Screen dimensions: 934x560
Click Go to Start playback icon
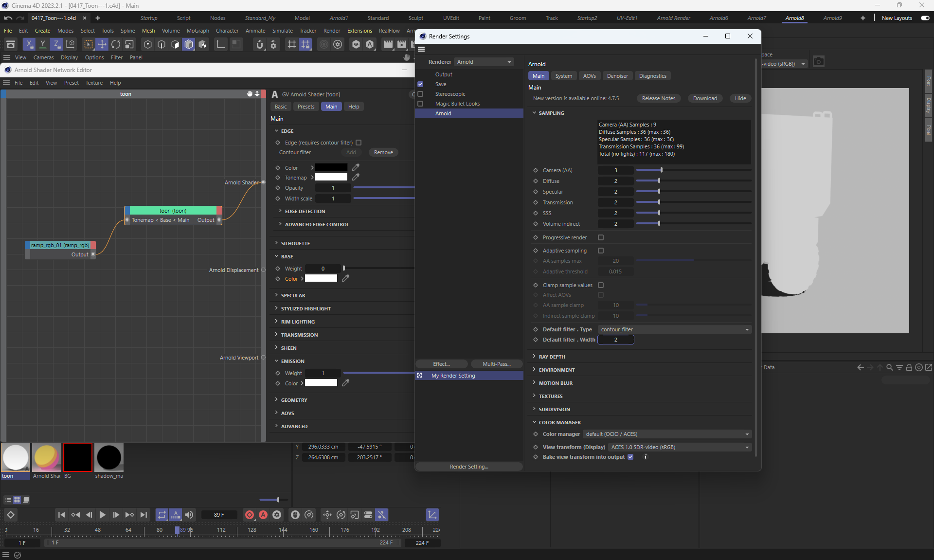click(61, 515)
